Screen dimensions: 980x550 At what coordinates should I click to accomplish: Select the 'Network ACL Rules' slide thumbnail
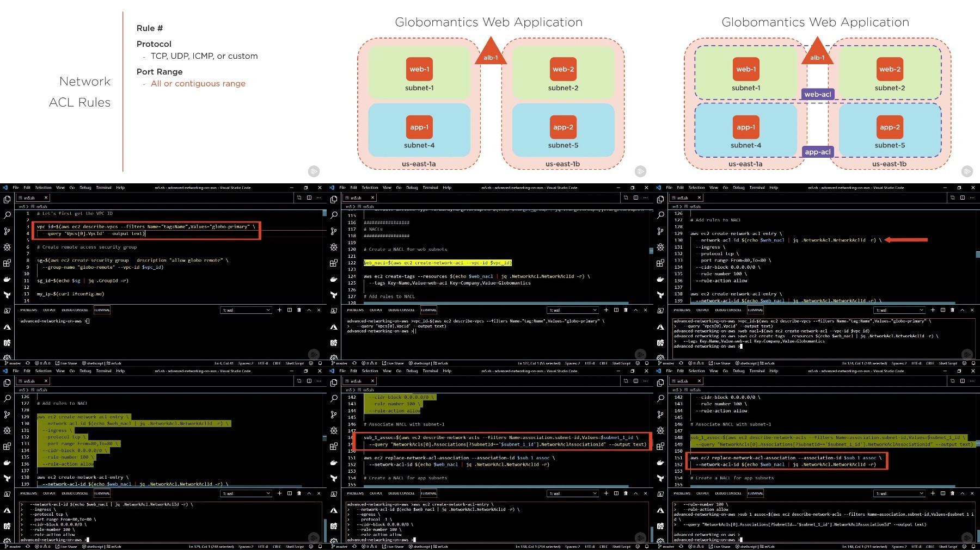163,91
